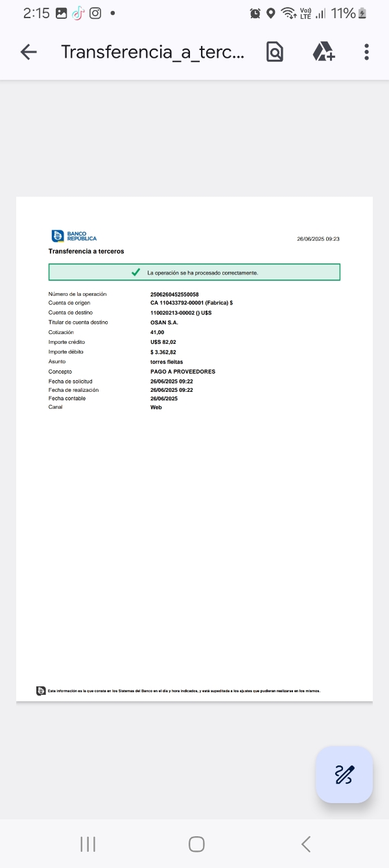Screen dimensions: 389x868
Task: Open the three-dot overflow menu
Action: [366, 52]
